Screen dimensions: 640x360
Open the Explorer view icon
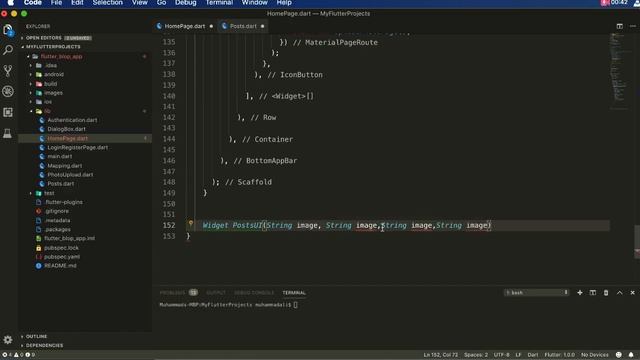8,30
